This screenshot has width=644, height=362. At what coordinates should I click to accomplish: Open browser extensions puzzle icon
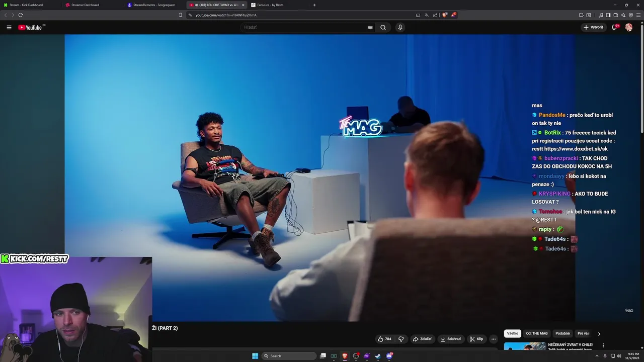coord(581,15)
